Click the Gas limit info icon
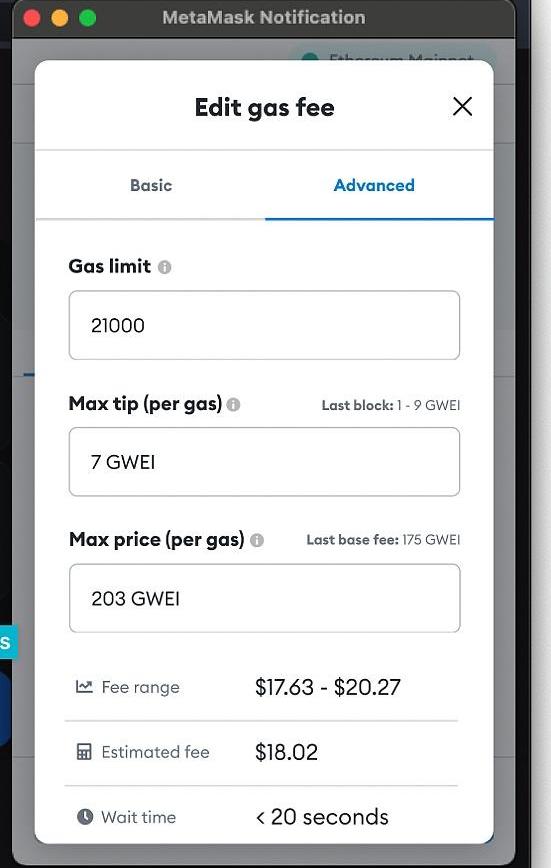The width and height of the screenshot is (551, 868). 164,267
